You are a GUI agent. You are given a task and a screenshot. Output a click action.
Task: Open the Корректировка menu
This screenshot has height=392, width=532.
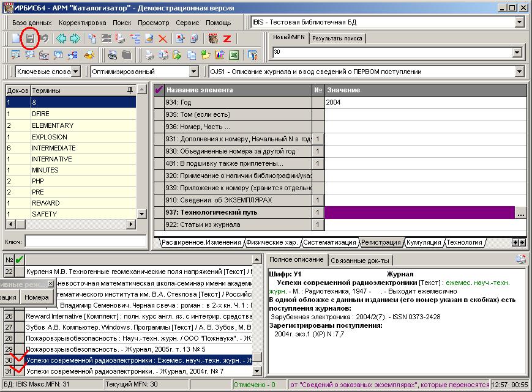tap(83, 23)
